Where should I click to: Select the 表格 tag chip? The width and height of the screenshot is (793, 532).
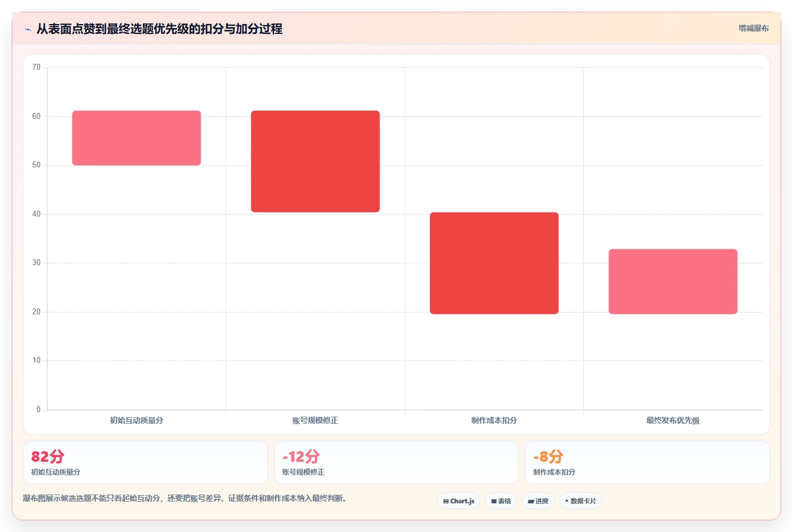tap(501, 501)
